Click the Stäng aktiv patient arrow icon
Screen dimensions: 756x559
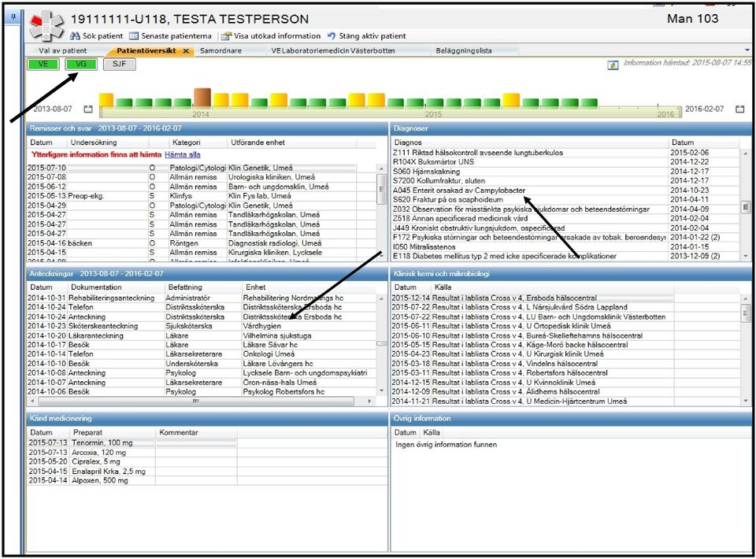point(332,36)
